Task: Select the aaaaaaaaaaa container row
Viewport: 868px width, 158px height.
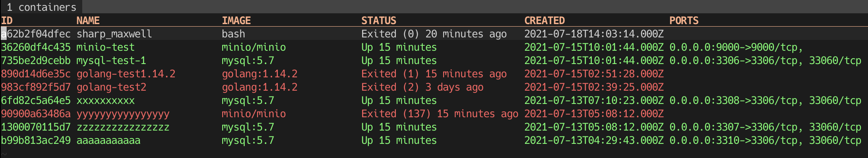Action: pyautogui.click(x=434, y=140)
